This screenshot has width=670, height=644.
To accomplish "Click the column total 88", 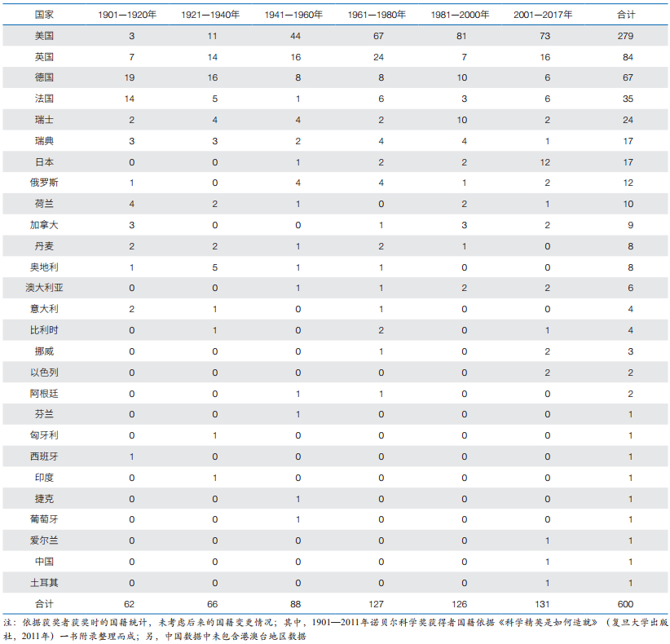I will [x=295, y=604].
